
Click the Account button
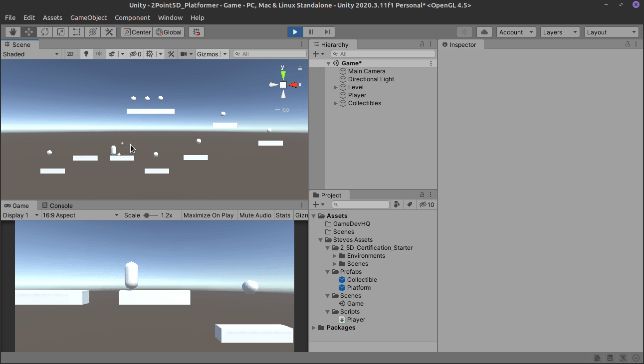pyautogui.click(x=516, y=31)
